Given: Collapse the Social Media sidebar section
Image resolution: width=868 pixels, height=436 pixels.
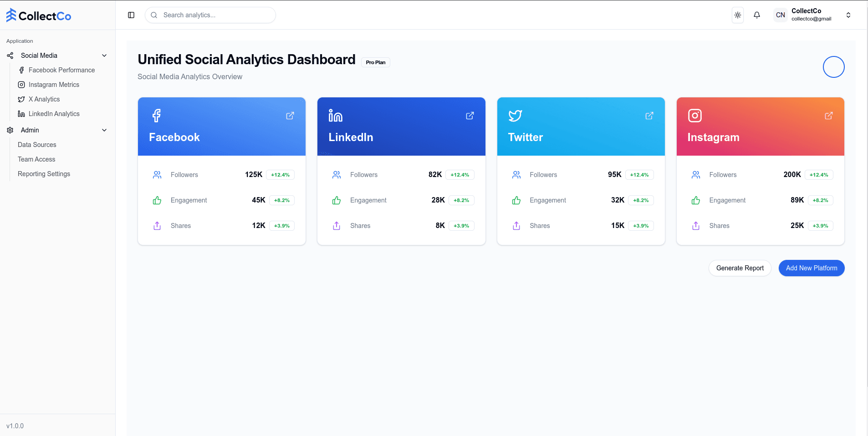Looking at the screenshot, I should 104,56.
